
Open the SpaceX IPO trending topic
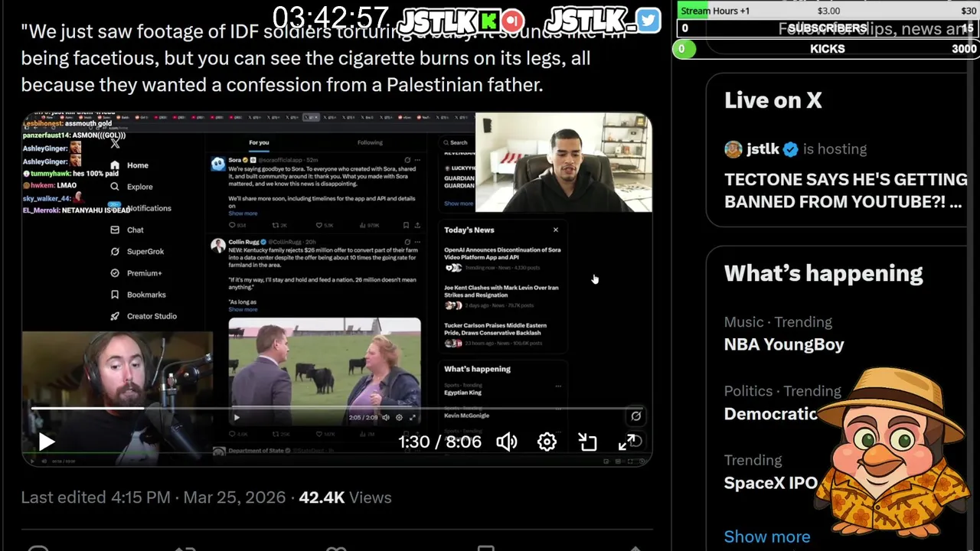771,483
